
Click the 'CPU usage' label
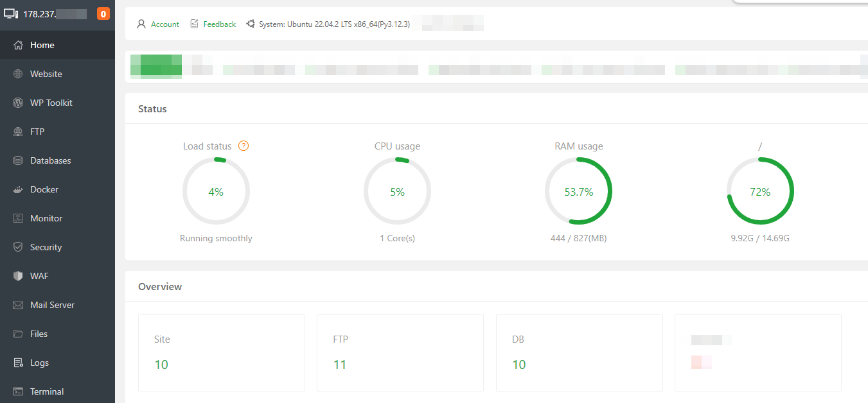coord(397,146)
